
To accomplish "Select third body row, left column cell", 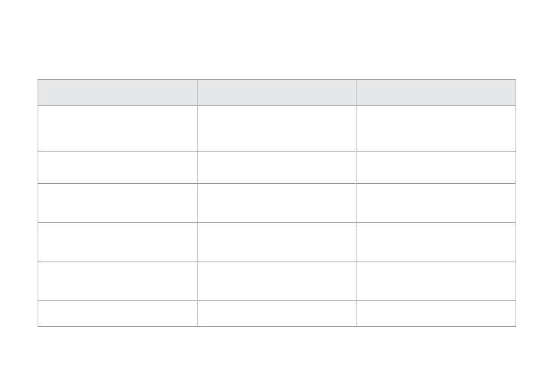I will 117,203.
